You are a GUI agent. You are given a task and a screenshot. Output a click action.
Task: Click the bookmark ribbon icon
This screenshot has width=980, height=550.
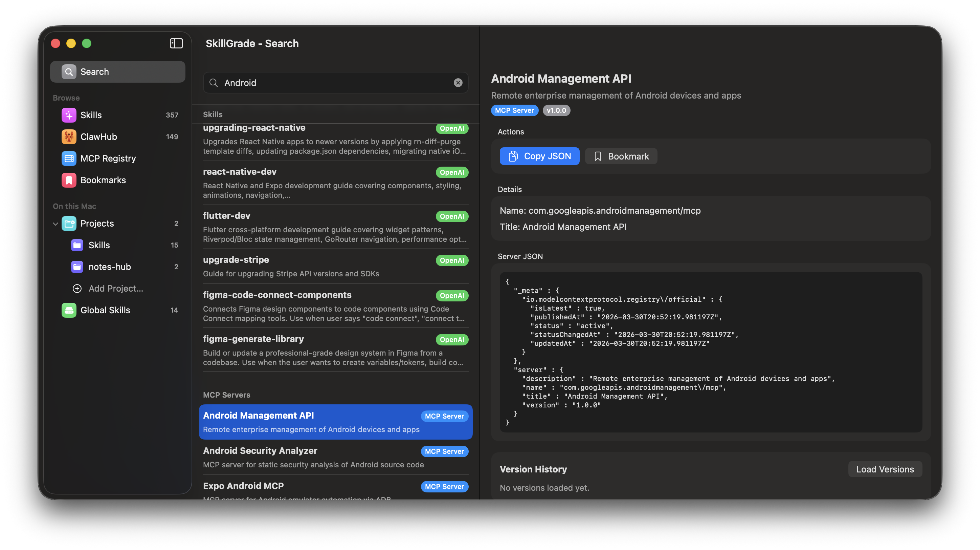(598, 156)
